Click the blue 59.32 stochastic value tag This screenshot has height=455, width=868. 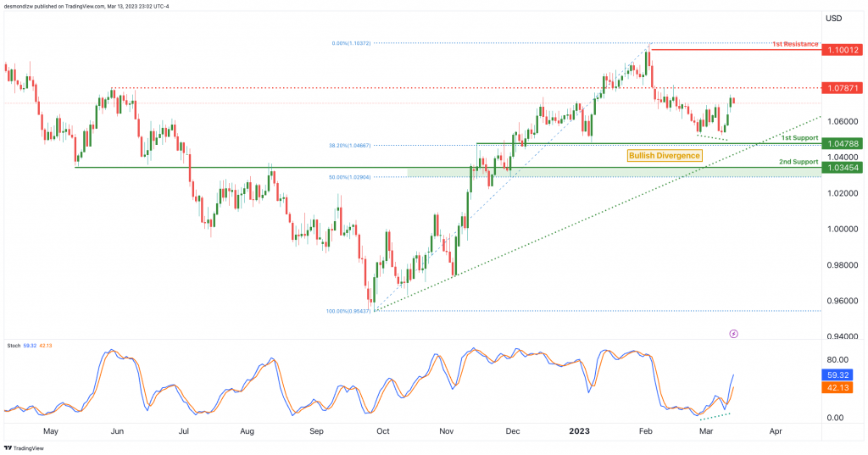pyautogui.click(x=838, y=375)
